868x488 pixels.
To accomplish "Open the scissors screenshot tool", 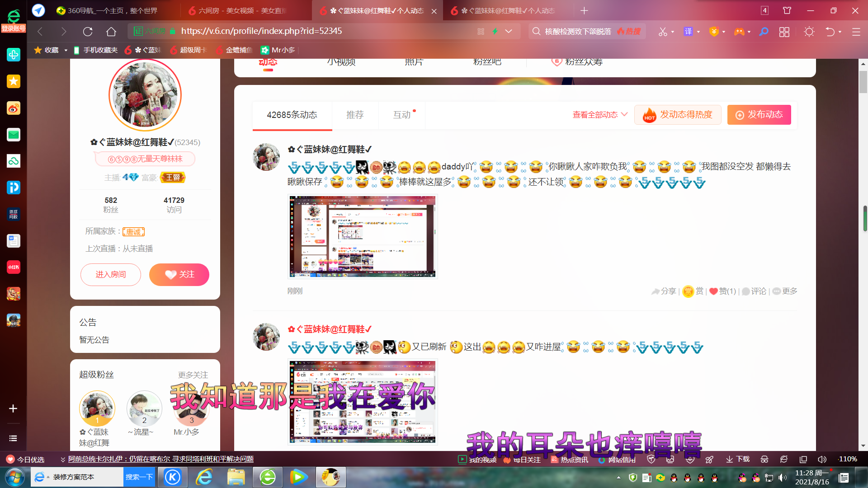I will pos(663,32).
